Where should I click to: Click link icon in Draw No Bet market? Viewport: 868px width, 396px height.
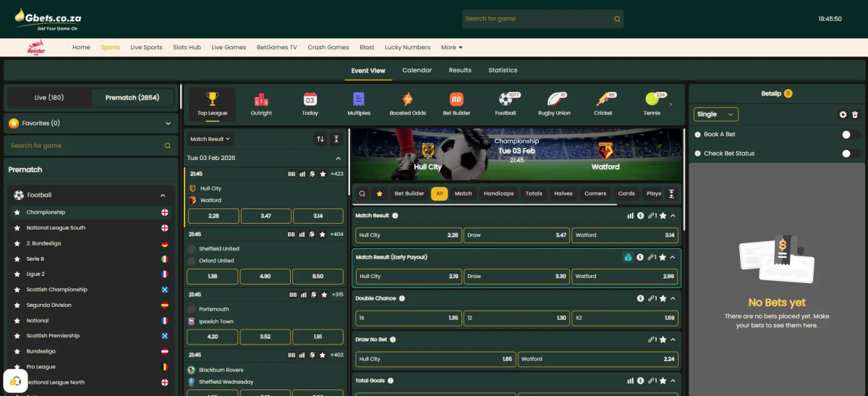point(652,340)
